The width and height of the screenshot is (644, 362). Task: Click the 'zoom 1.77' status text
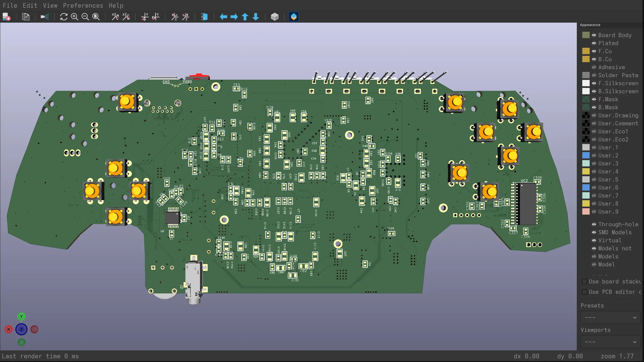(x=617, y=356)
